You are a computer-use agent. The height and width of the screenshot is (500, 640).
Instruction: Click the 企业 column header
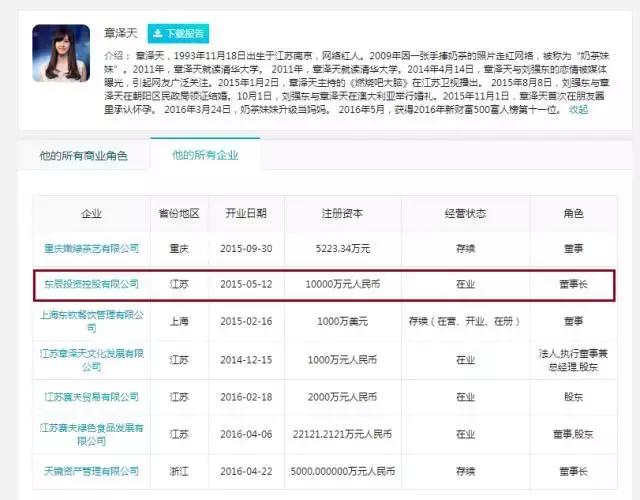[91, 214]
